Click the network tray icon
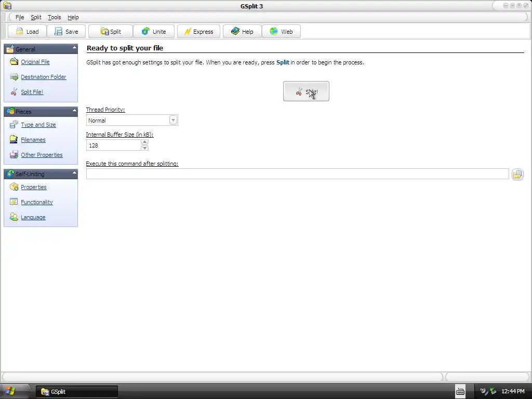 [x=493, y=392]
